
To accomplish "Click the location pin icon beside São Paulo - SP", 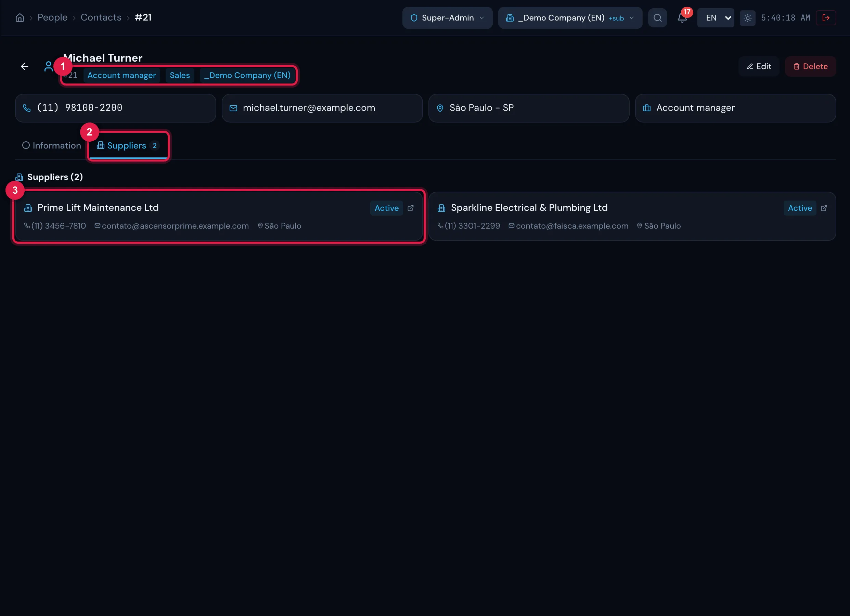I will [x=440, y=108].
